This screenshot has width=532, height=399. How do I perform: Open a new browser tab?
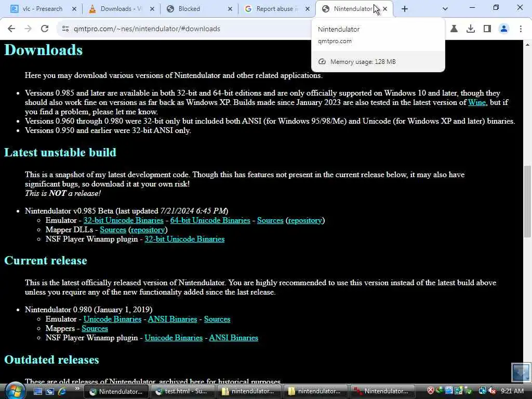[404, 9]
